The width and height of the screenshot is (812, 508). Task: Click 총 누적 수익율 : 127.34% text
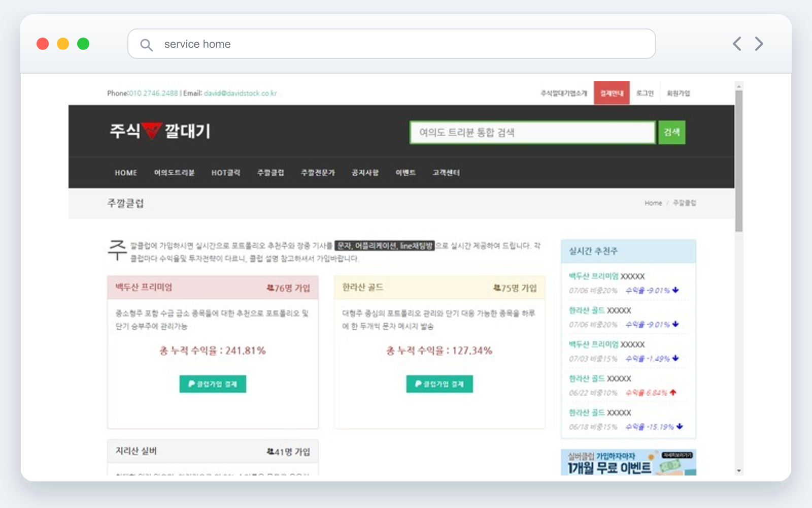[439, 351]
